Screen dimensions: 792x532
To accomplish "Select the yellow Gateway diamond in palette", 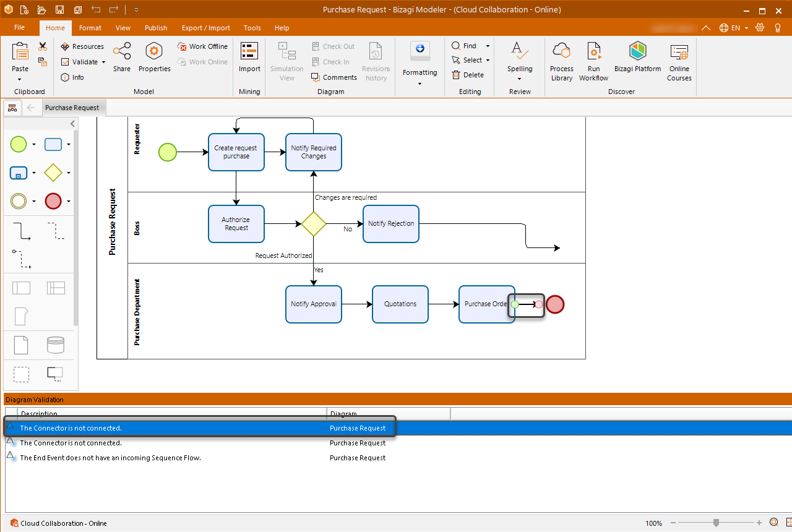I will (x=53, y=173).
